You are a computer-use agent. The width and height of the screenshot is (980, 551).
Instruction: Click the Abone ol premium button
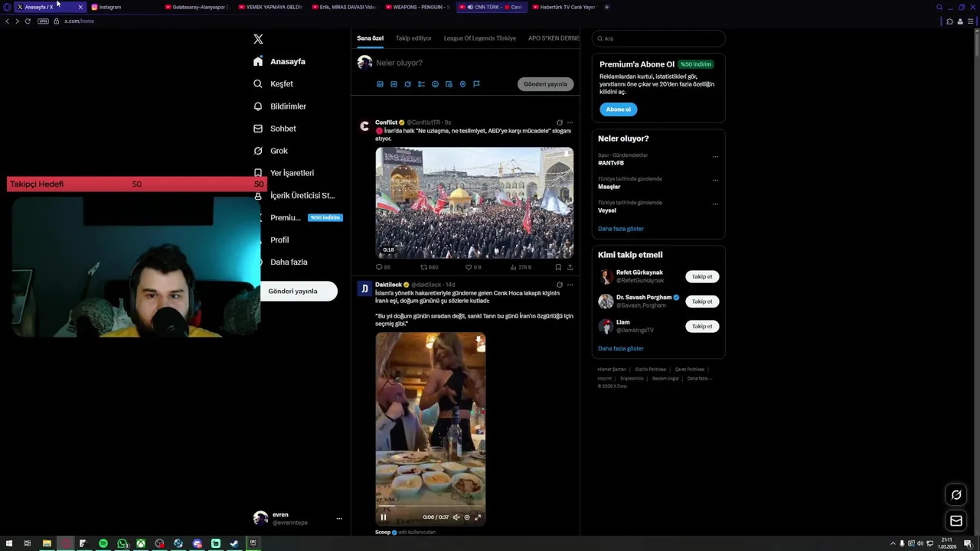[618, 109]
